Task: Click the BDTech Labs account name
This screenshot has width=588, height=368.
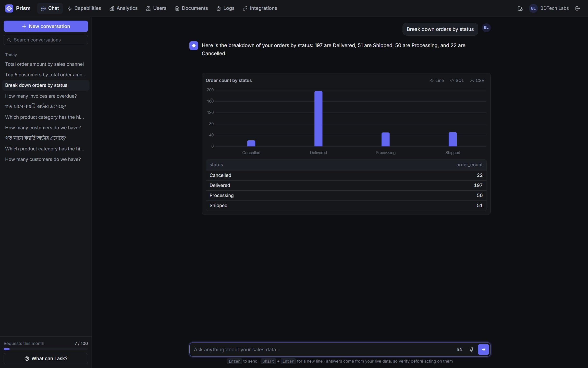Action: click(x=554, y=8)
